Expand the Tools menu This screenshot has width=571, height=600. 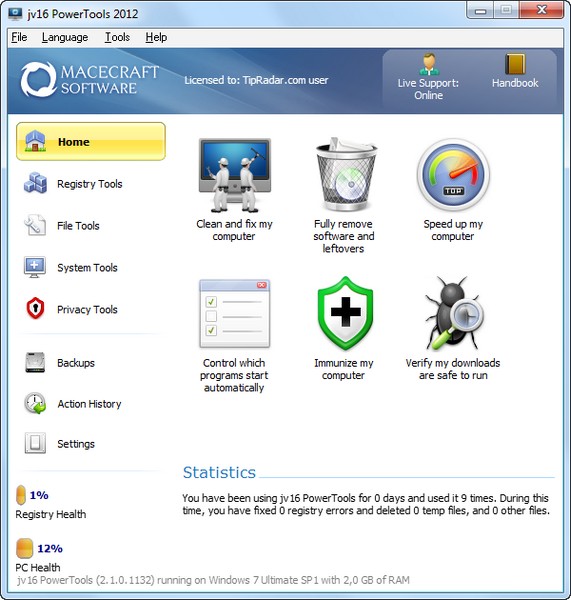click(x=117, y=37)
